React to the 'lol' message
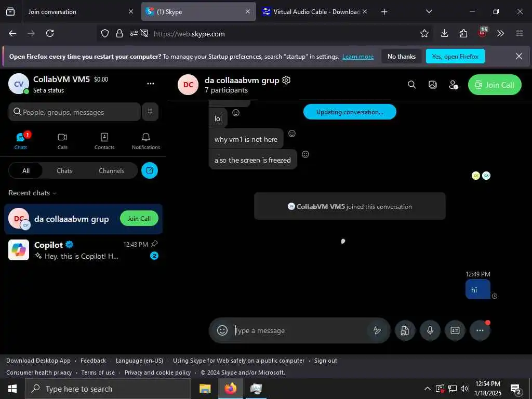The height and width of the screenshot is (399, 532). pyautogui.click(x=236, y=113)
